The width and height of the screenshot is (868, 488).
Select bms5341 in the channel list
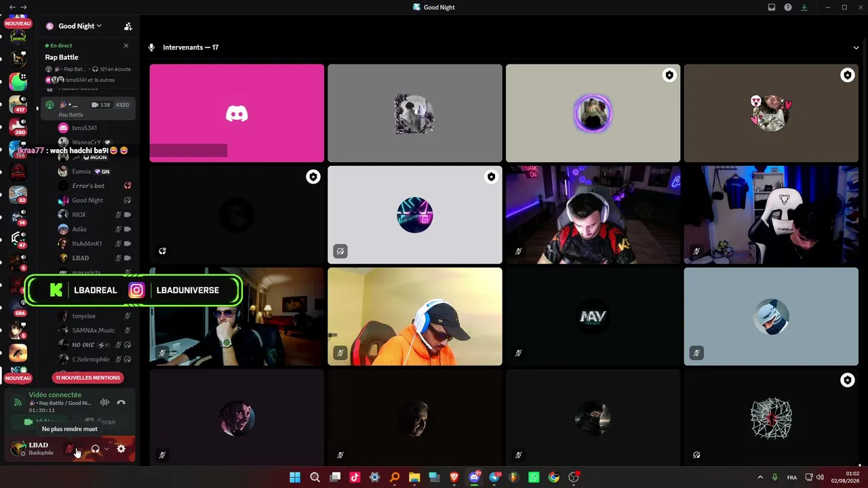tap(85, 127)
